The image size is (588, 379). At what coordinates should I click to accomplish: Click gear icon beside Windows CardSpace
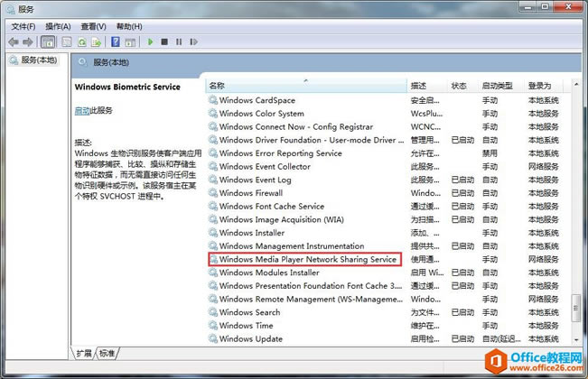click(213, 100)
